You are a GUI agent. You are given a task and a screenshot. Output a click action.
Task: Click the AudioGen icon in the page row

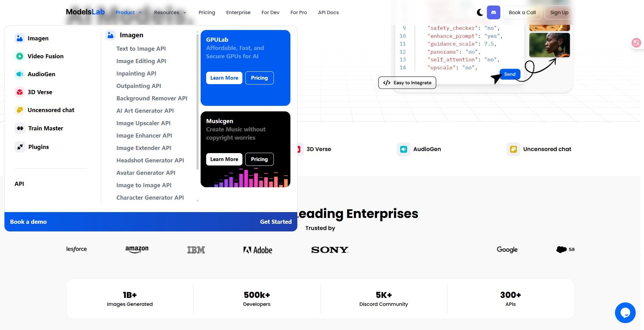tap(403, 149)
